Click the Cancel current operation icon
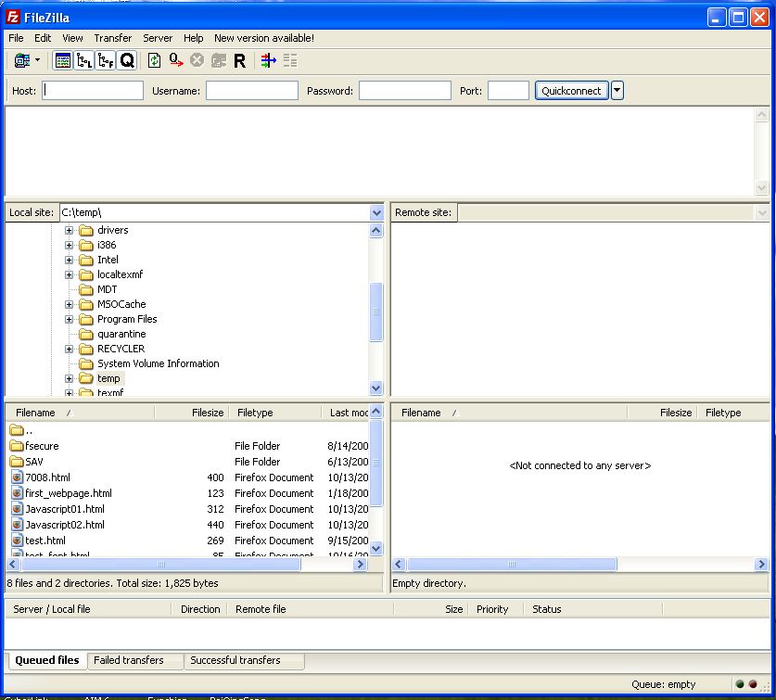 pos(197,60)
